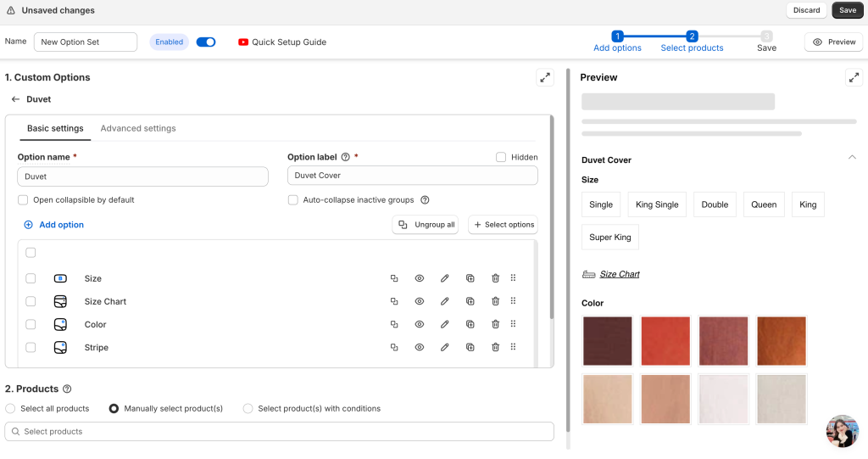Viewport: 868px width, 459px height.
Task: Collapse the Duvet Cover preview section
Action: pyautogui.click(x=851, y=157)
